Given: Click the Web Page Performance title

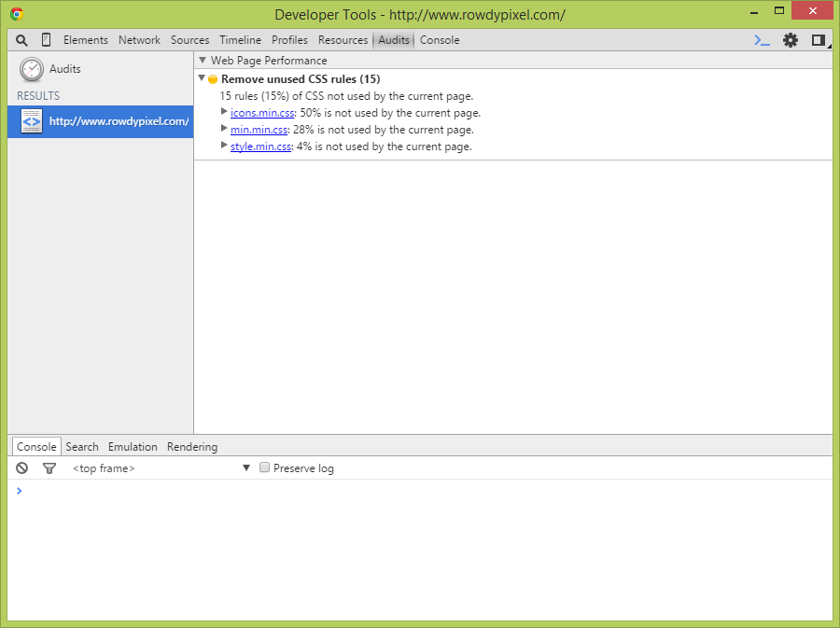Looking at the screenshot, I should [x=269, y=61].
